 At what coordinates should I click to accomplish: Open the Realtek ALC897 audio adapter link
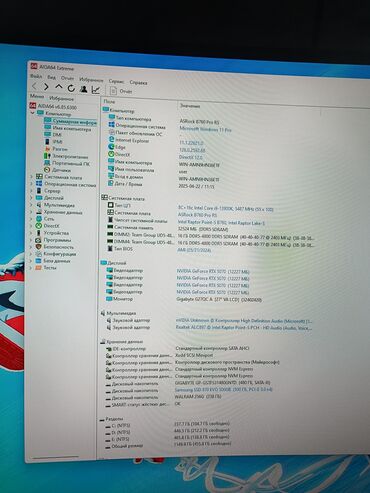[x=244, y=328]
